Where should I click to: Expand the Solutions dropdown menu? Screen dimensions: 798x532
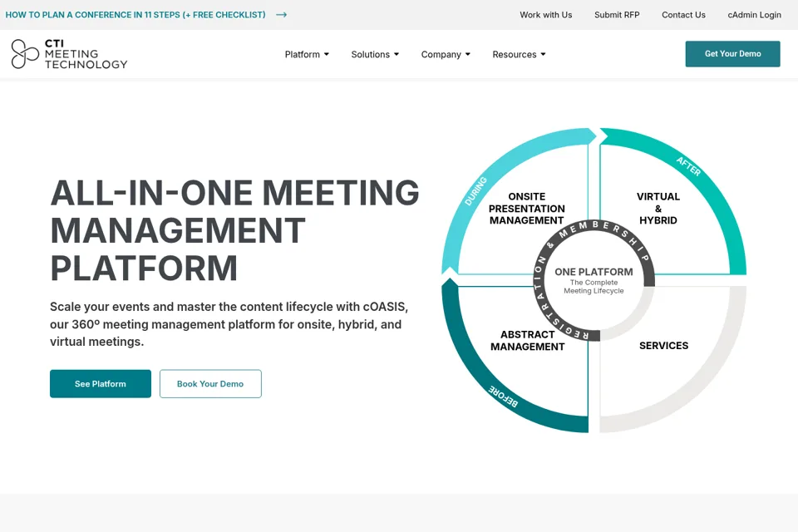(375, 55)
